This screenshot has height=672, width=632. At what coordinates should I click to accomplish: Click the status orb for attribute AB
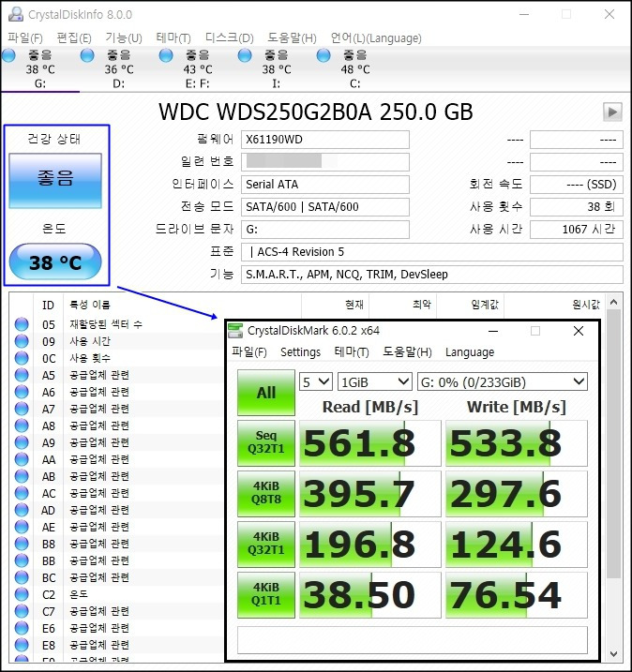coord(22,476)
